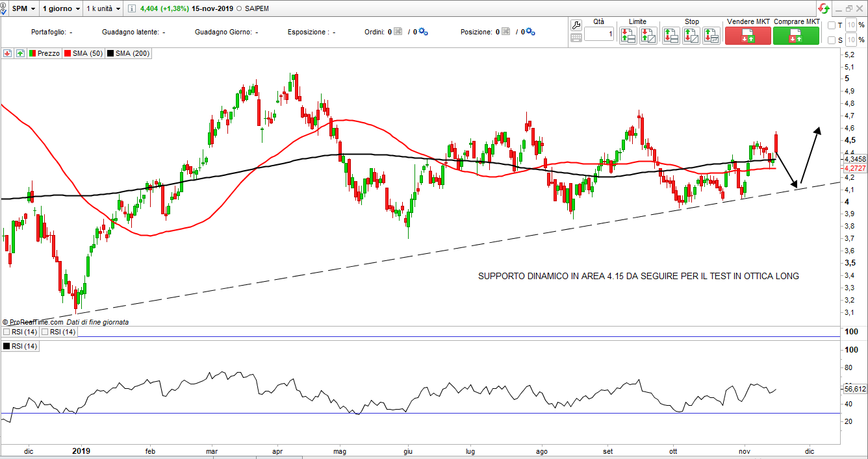Viewport: 868px width, 459px height.
Task: Open the wrench trading settings icon
Action: (x=576, y=25)
